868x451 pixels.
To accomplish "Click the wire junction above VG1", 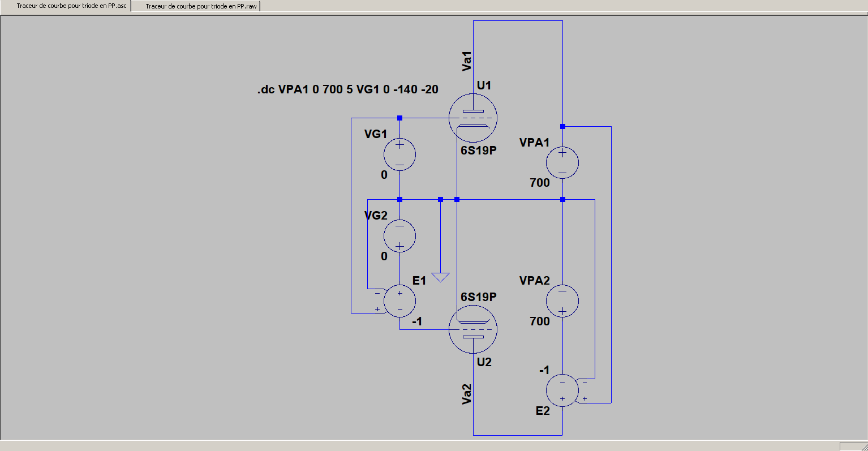I will pos(400,118).
